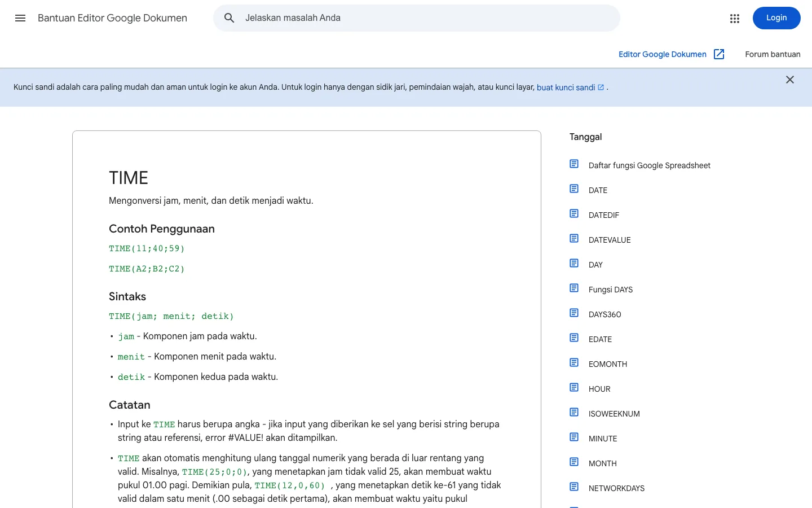Click the article icon next to Fungsi DAYS

point(574,288)
